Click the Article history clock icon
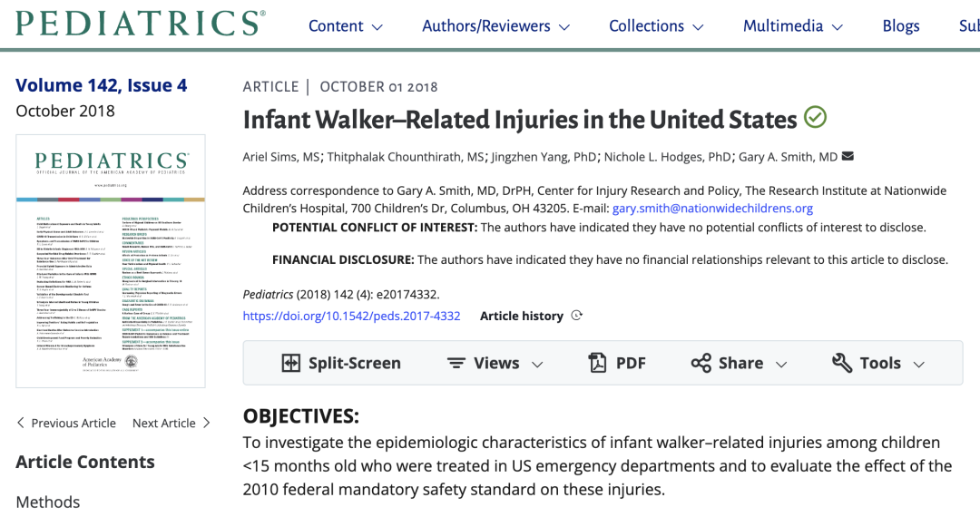980x517 pixels. pyautogui.click(x=577, y=316)
